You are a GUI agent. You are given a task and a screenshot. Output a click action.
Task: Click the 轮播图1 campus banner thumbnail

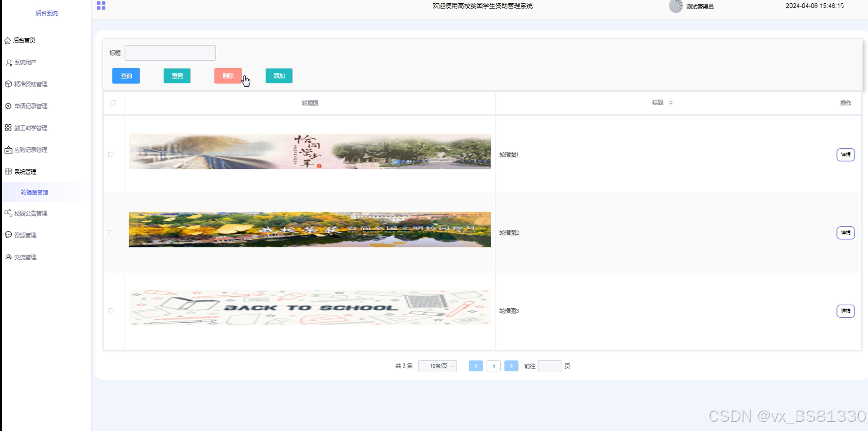click(x=310, y=151)
